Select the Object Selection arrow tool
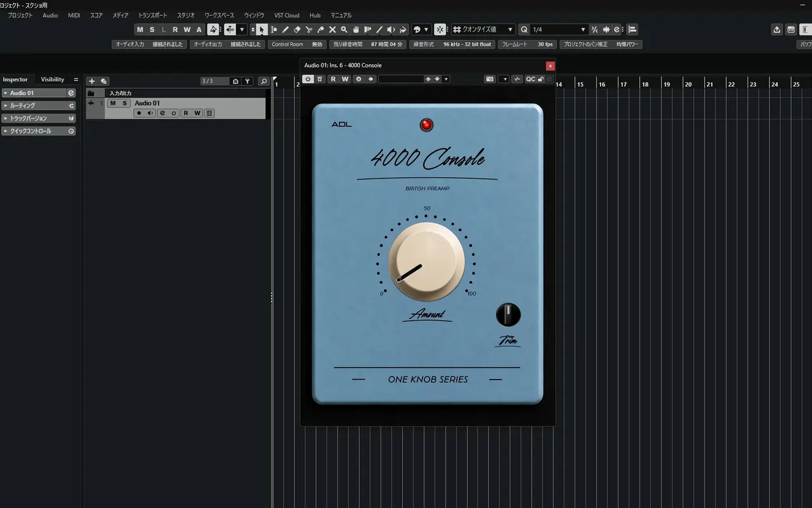The image size is (812, 508). click(261, 30)
